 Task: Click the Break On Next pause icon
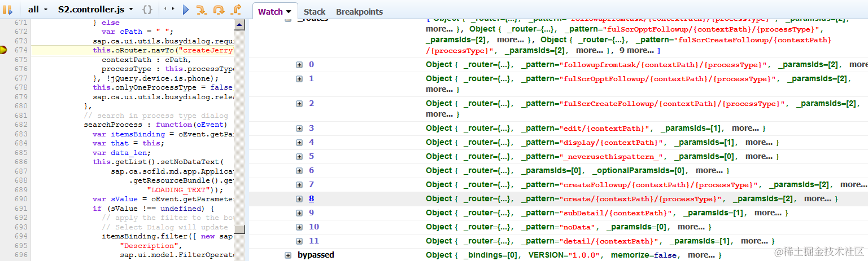point(8,10)
